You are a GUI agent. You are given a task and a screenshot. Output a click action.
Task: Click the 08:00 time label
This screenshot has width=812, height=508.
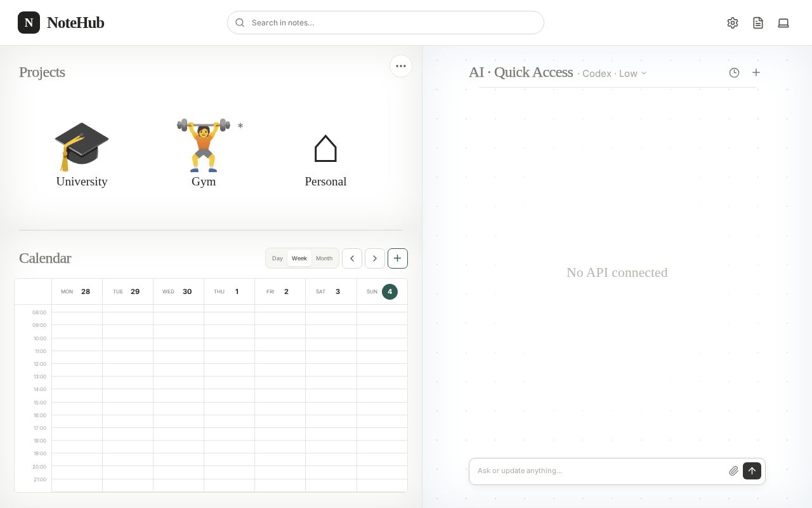point(39,312)
